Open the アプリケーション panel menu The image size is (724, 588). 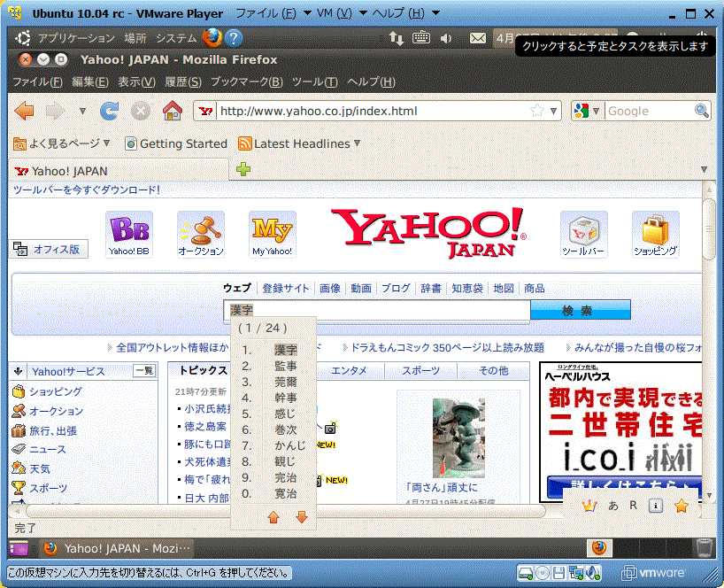(76, 38)
